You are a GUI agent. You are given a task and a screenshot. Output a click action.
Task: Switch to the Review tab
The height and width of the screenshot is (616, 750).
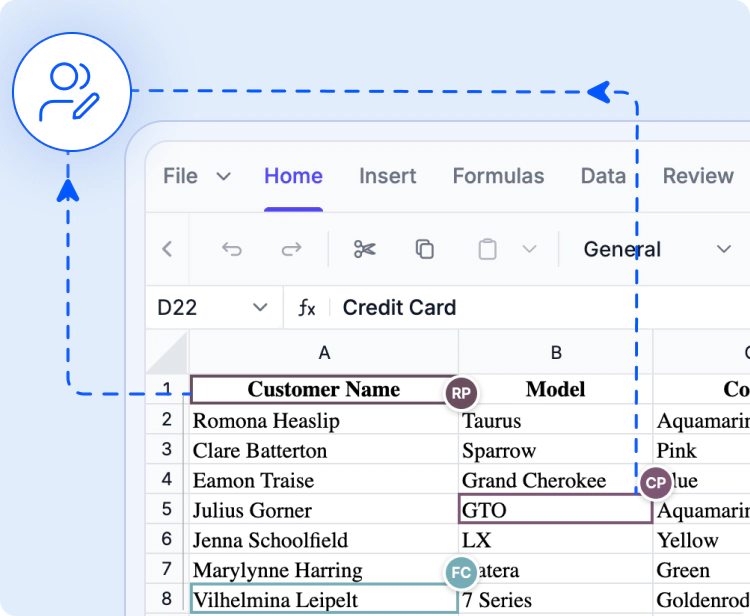(x=698, y=176)
